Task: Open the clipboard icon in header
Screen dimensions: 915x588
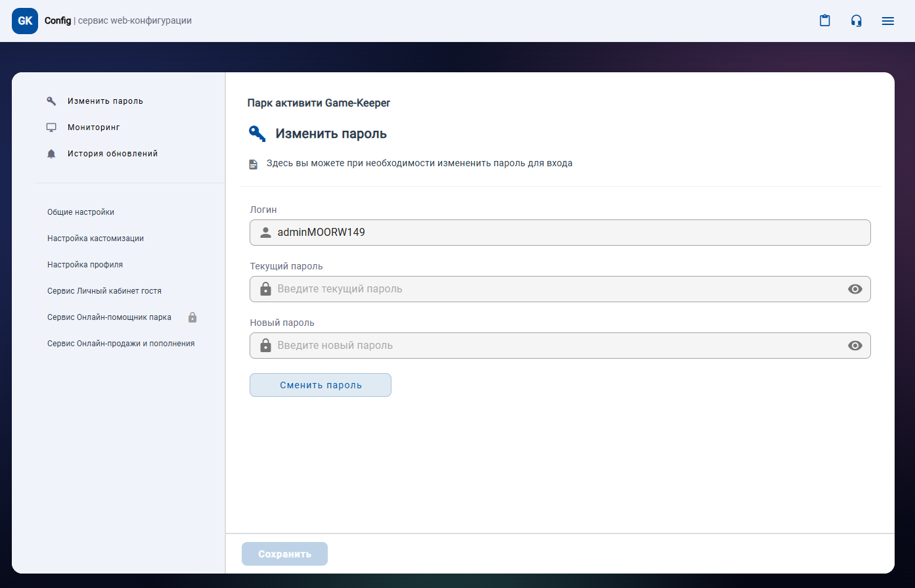Action: tap(825, 21)
